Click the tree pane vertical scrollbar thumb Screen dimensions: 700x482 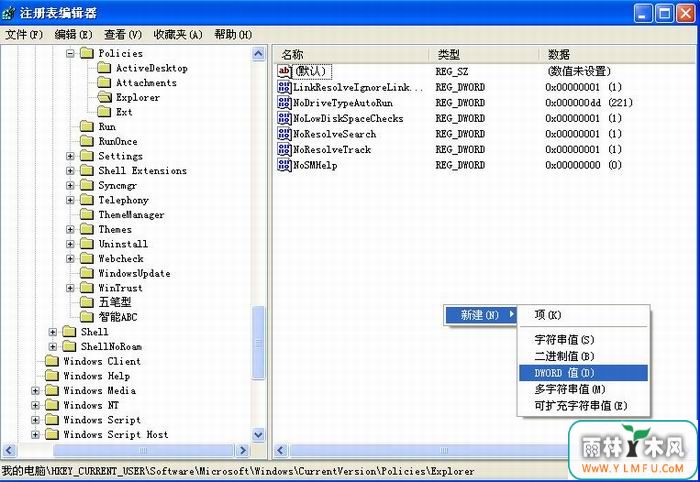click(258, 343)
